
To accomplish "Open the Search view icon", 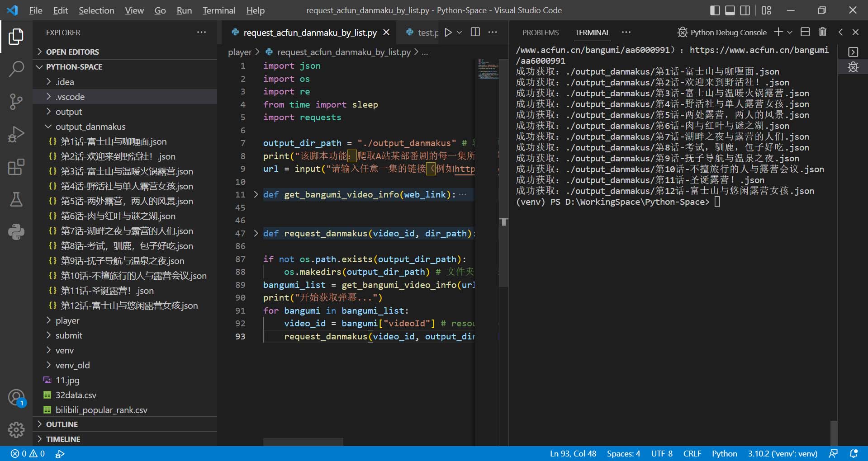I will (16, 69).
